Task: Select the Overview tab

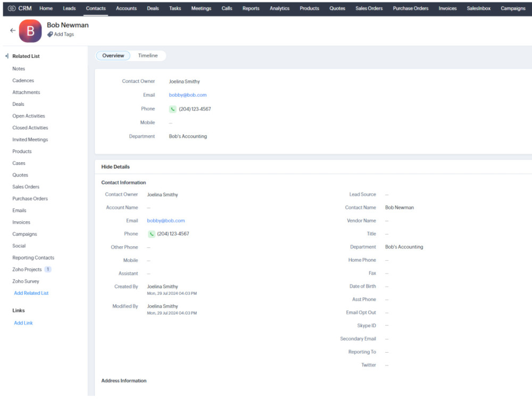Action: click(x=113, y=56)
